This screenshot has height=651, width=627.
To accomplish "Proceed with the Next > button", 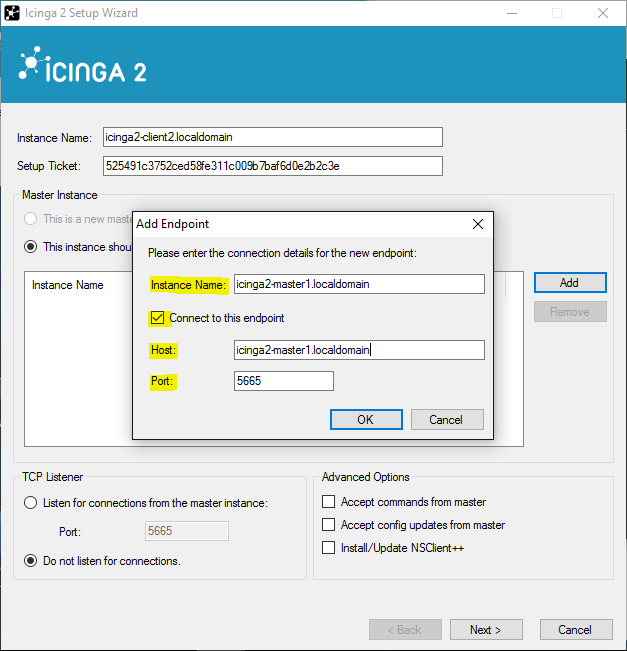I will point(486,630).
